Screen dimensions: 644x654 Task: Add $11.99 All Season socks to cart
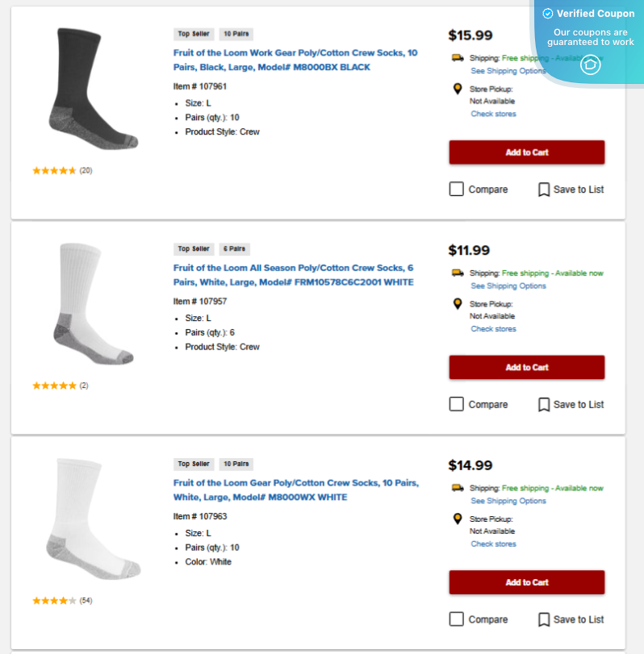point(526,368)
